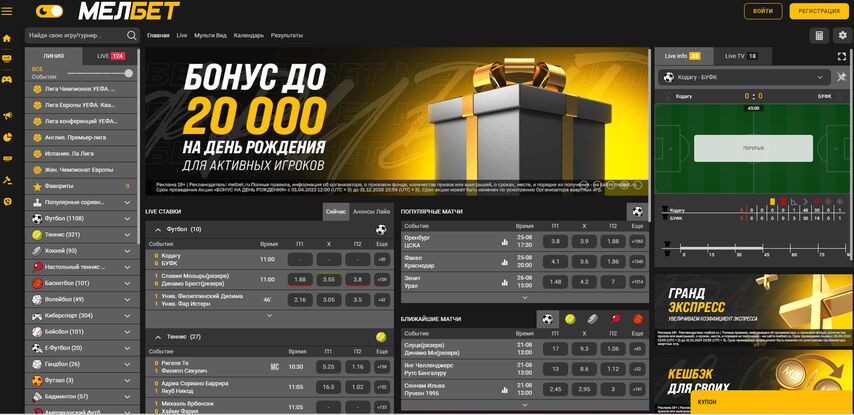Click the search magnifier icon

[x=131, y=35]
